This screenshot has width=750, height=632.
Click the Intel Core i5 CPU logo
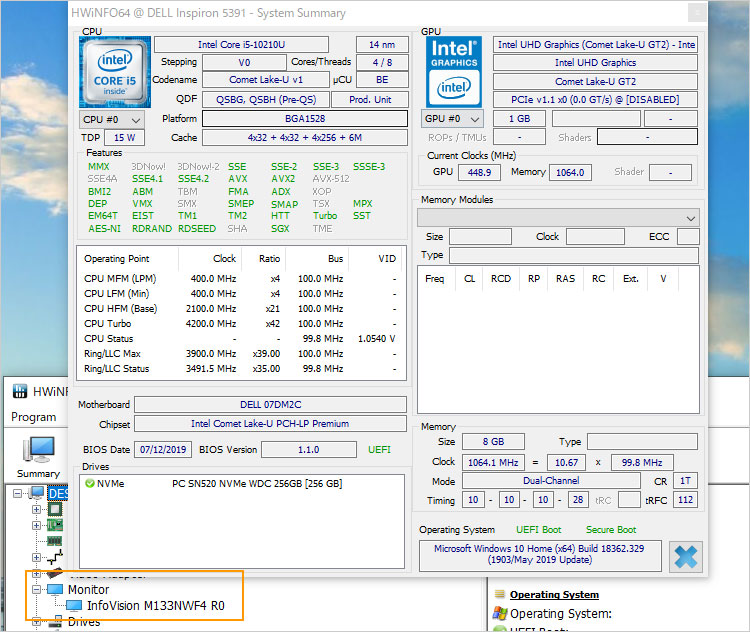tap(115, 72)
